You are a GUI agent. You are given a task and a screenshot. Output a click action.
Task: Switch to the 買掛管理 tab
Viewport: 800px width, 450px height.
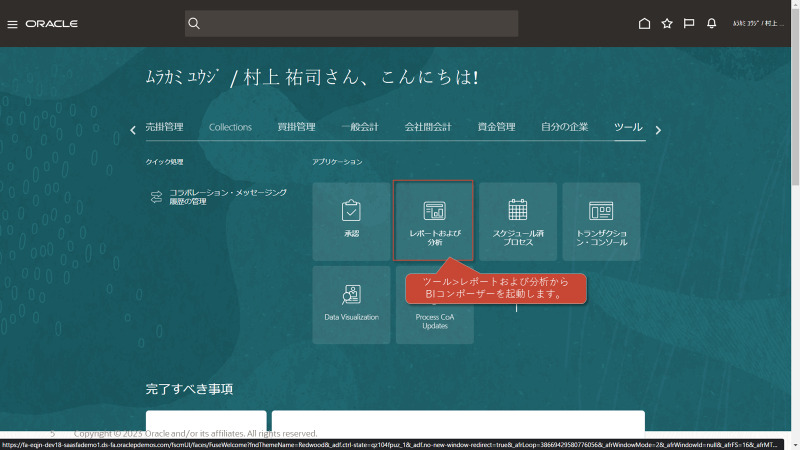pos(296,127)
